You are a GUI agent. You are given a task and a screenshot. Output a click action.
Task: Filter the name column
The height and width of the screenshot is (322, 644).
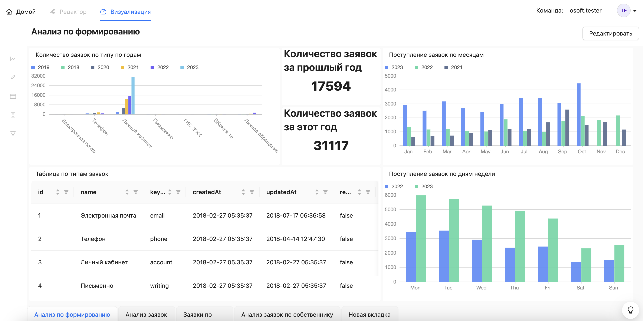(x=135, y=192)
